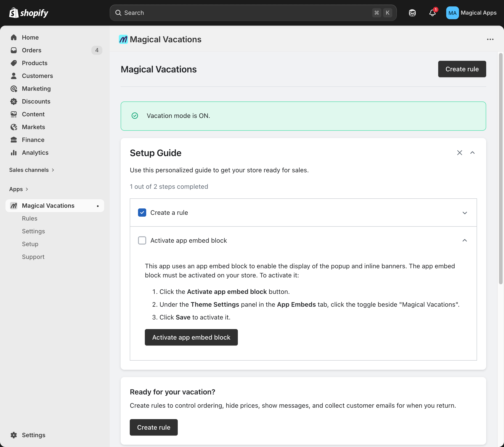Click the Activate app embed block button
The width and height of the screenshot is (504, 447).
[191, 337]
